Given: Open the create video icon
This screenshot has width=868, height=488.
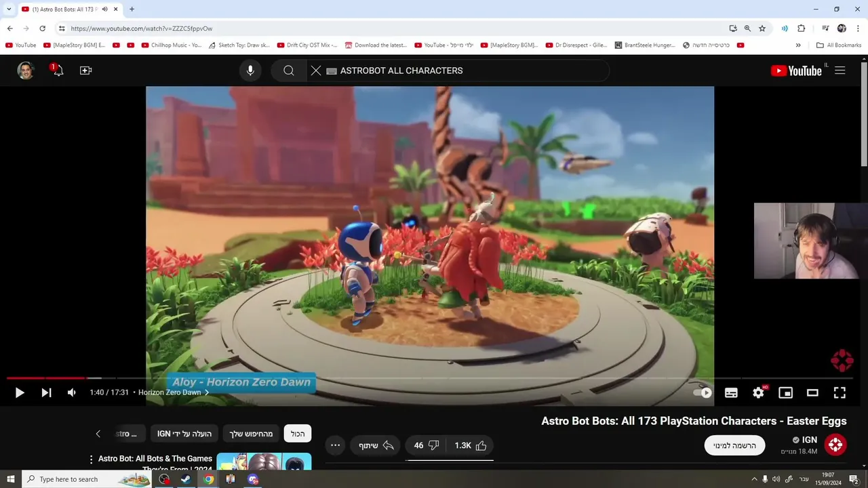Looking at the screenshot, I should point(85,70).
